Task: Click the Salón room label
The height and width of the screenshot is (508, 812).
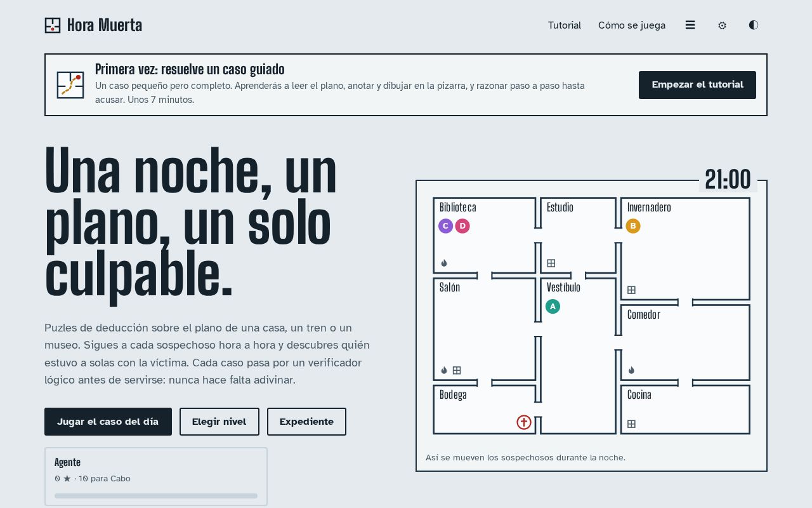Action: coord(450,288)
